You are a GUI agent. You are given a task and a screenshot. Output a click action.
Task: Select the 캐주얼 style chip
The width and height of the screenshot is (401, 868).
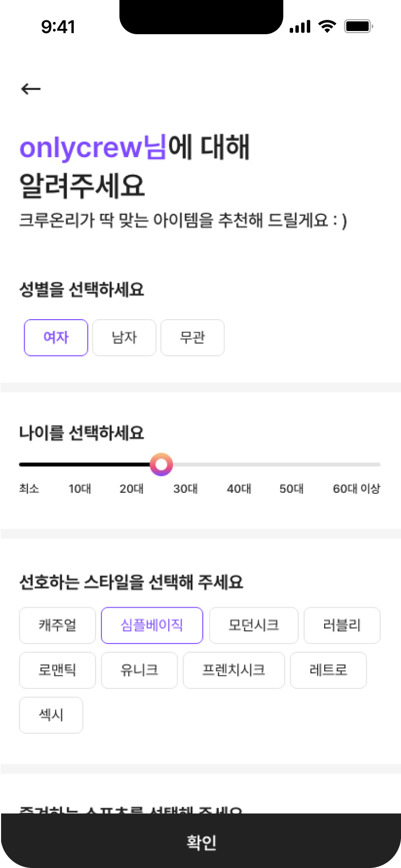pos(58,625)
